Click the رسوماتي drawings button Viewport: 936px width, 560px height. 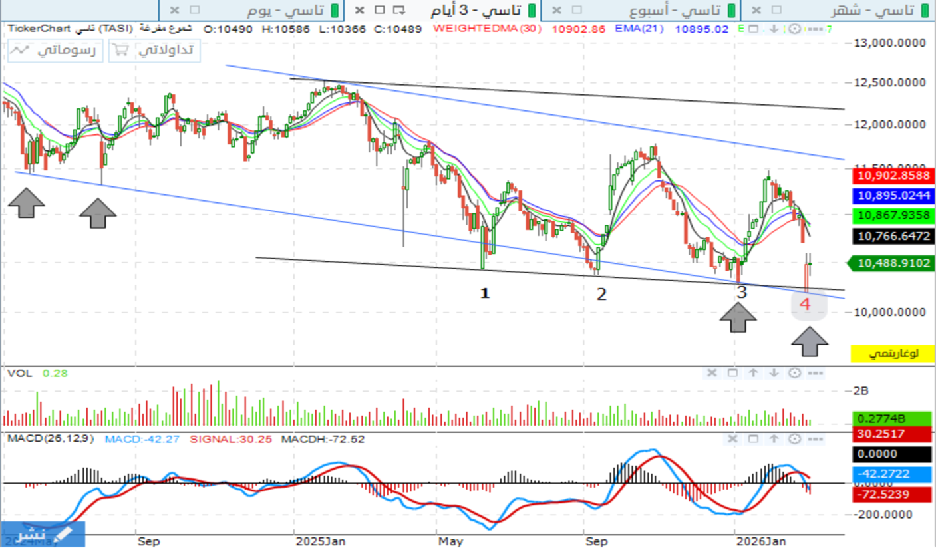(55, 50)
